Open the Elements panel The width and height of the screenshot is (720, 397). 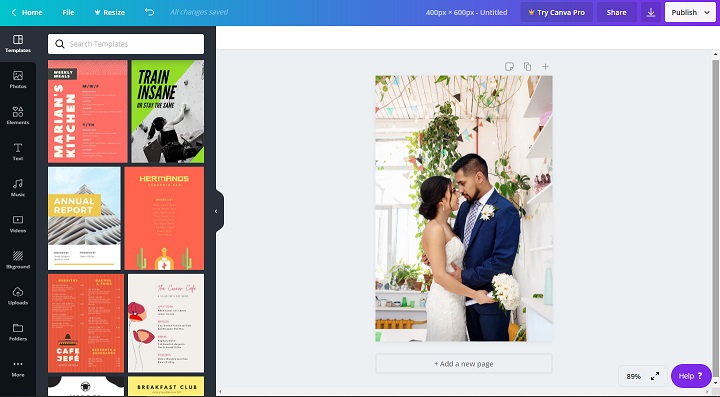tap(18, 116)
